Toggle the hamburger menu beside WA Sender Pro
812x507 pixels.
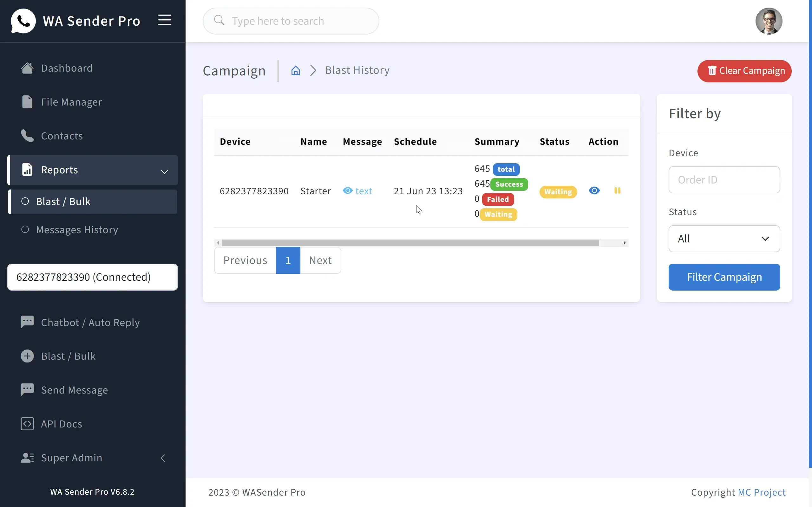click(164, 20)
